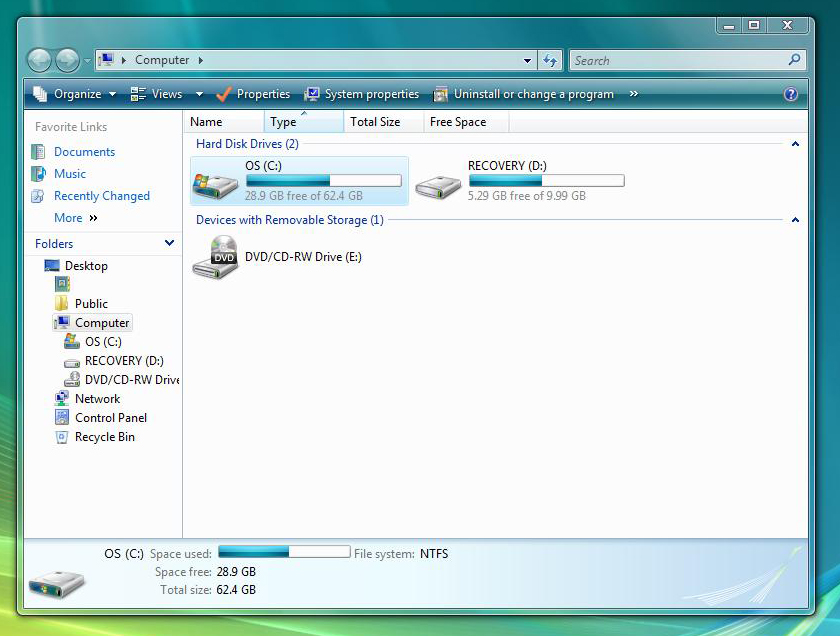Collapse the Folders pane
Image resolution: width=840 pixels, height=636 pixels.
click(x=169, y=243)
